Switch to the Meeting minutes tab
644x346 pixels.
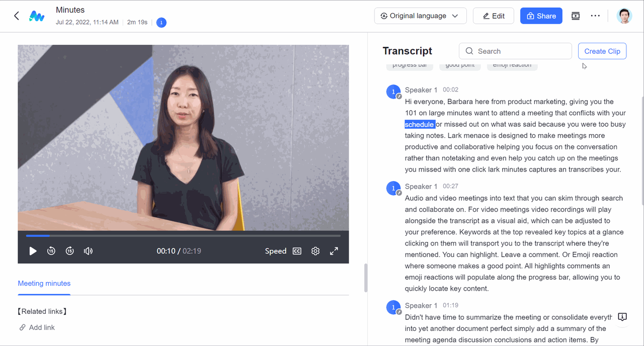(x=44, y=283)
